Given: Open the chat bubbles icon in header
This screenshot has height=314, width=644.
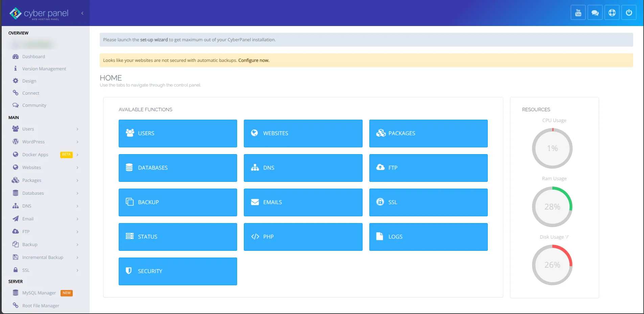Looking at the screenshot, I should (595, 13).
